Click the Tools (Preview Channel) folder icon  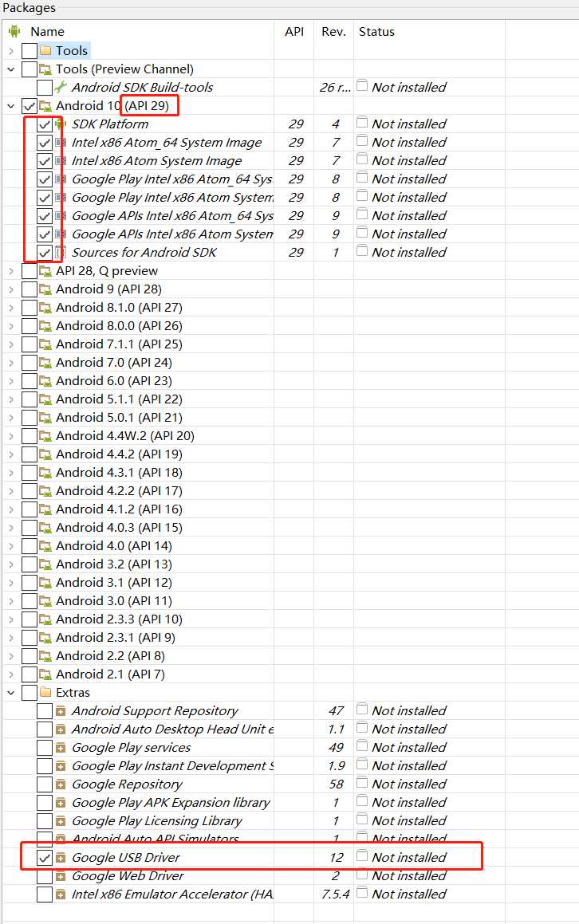tap(45, 69)
